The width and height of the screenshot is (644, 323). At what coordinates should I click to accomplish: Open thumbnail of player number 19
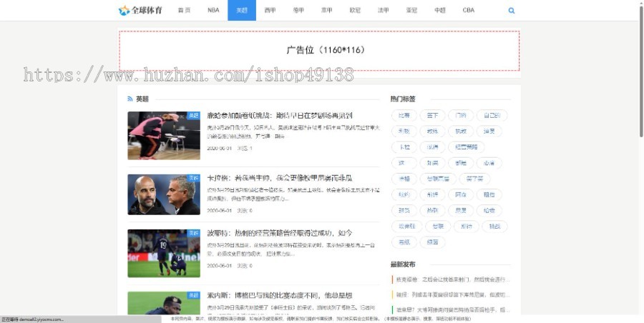click(x=164, y=253)
